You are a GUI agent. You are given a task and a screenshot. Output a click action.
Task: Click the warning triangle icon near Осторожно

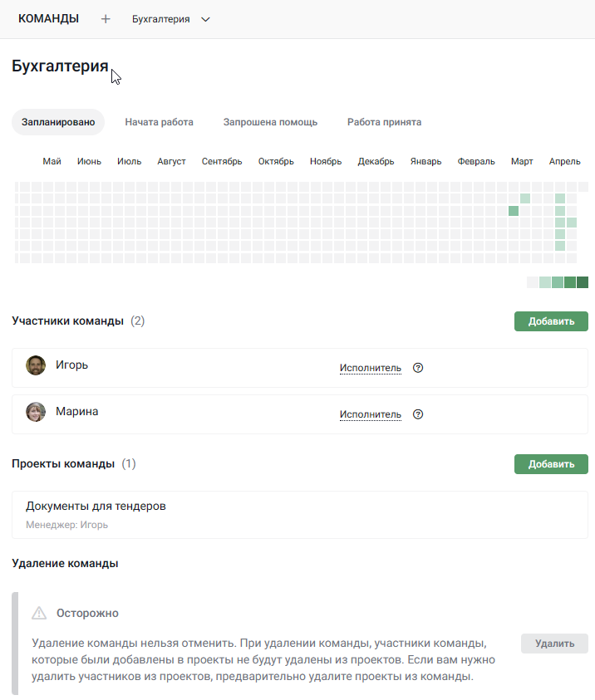pos(39,613)
